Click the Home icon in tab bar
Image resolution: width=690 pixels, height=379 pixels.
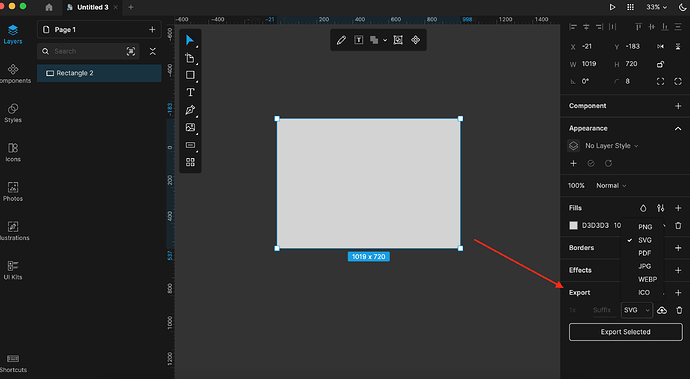[x=49, y=7]
